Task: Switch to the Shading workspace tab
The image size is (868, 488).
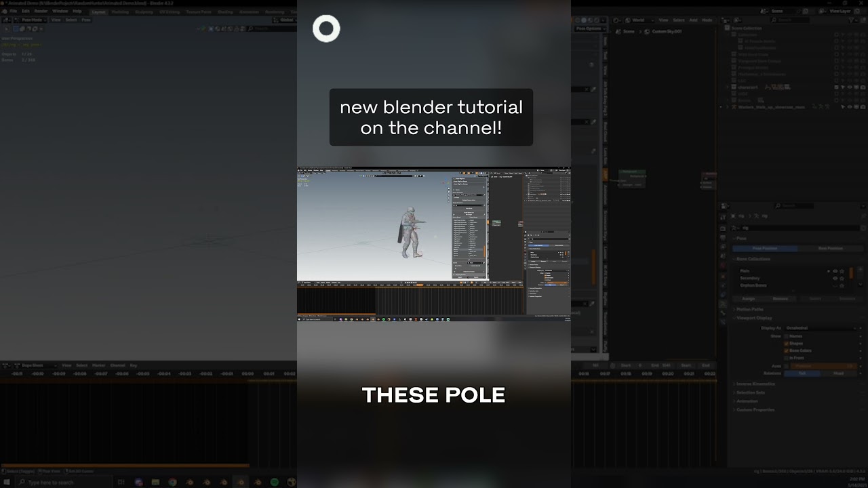Action: (225, 12)
